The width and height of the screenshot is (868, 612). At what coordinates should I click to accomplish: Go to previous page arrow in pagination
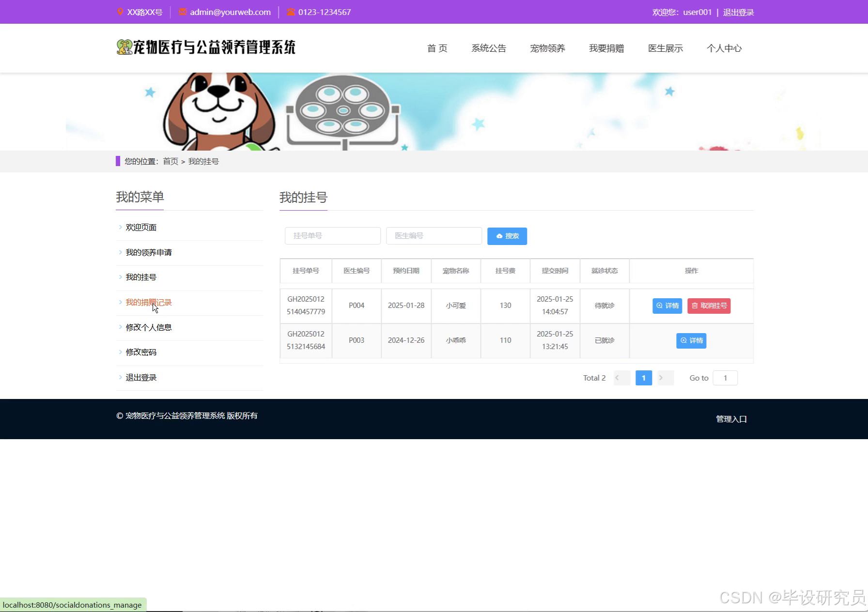pyautogui.click(x=621, y=378)
